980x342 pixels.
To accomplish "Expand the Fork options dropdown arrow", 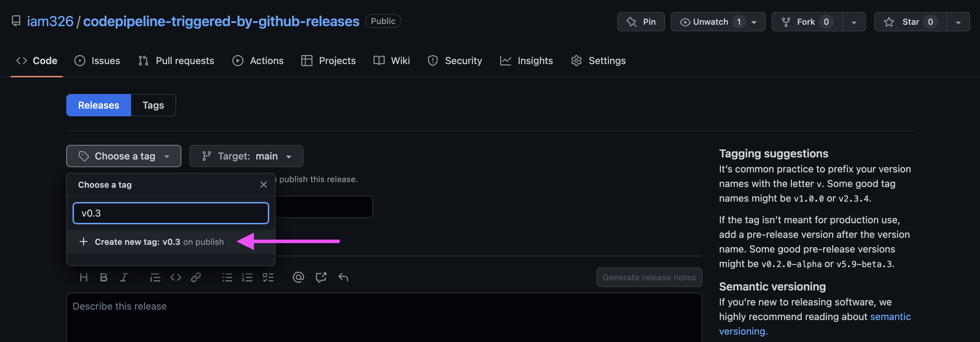I will (x=854, y=22).
